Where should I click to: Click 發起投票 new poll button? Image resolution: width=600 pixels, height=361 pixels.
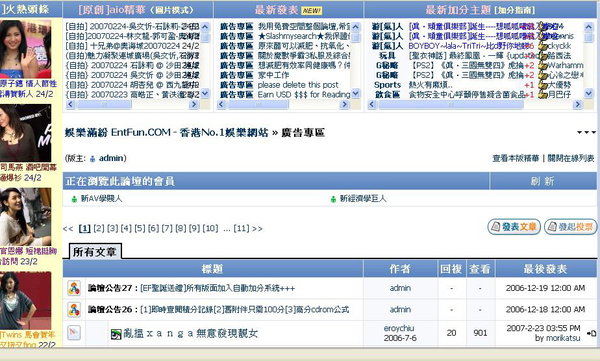click(x=571, y=227)
